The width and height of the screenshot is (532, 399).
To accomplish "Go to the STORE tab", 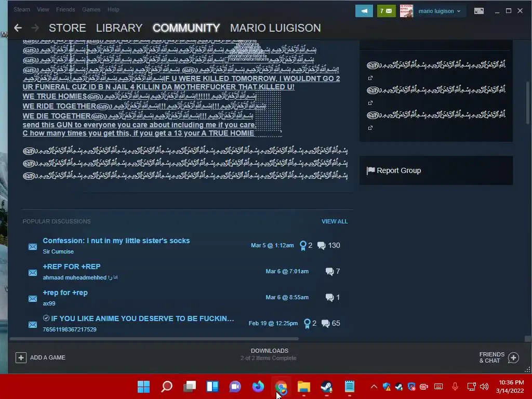I will [x=67, y=28].
